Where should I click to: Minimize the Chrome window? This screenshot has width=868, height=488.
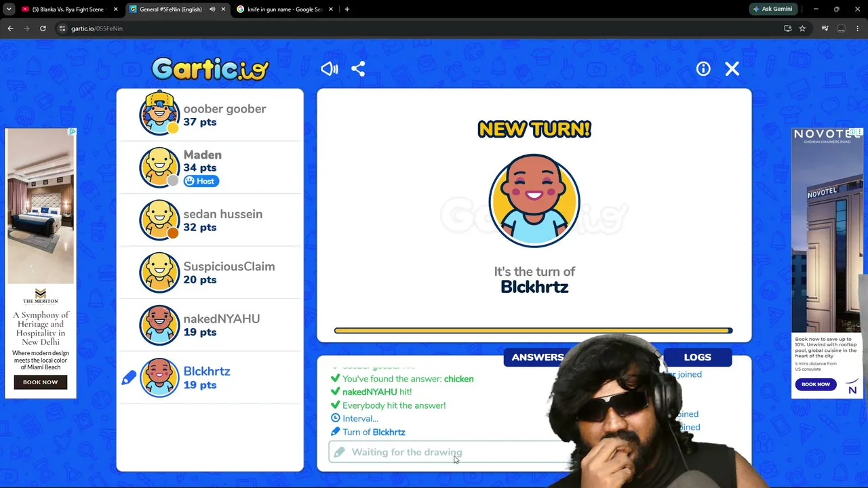pyautogui.click(x=816, y=9)
